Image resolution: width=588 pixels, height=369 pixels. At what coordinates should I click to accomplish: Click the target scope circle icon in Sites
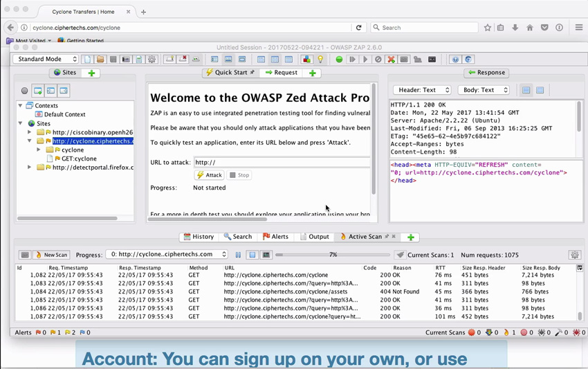(24, 91)
